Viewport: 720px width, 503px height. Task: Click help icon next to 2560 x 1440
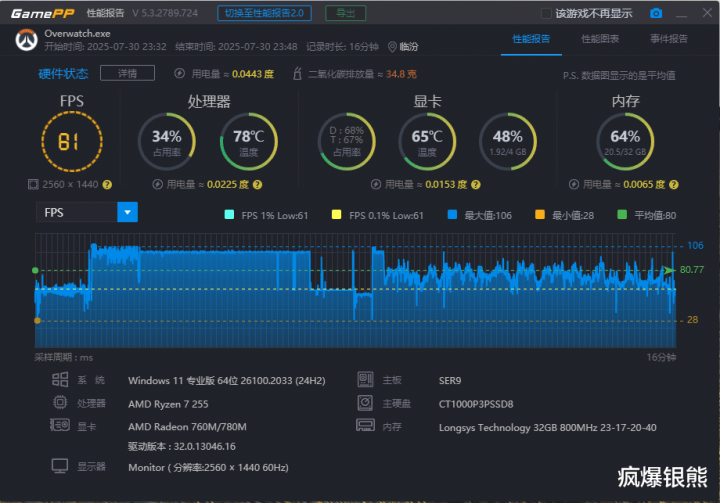[x=107, y=185]
